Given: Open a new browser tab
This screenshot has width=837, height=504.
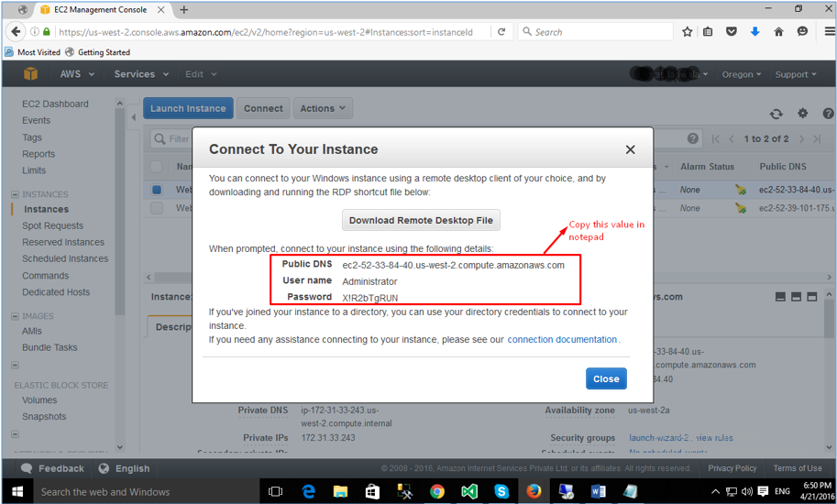Looking at the screenshot, I should coord(183,9).
